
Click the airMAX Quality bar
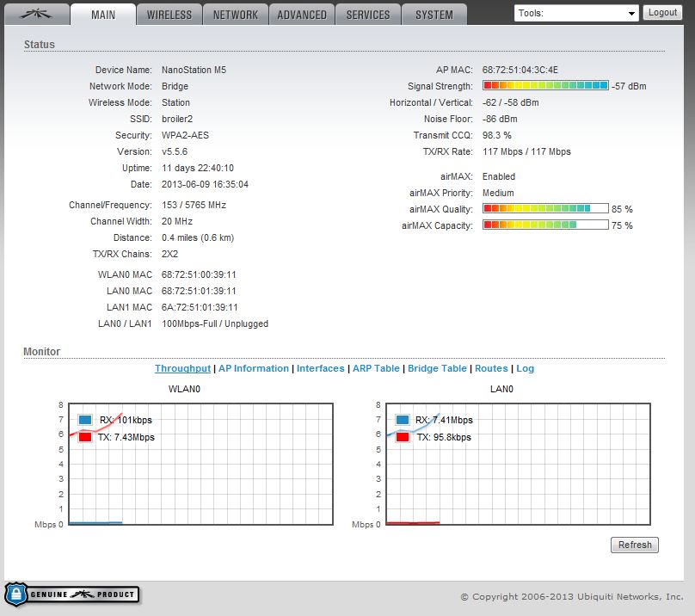point(545,209)
